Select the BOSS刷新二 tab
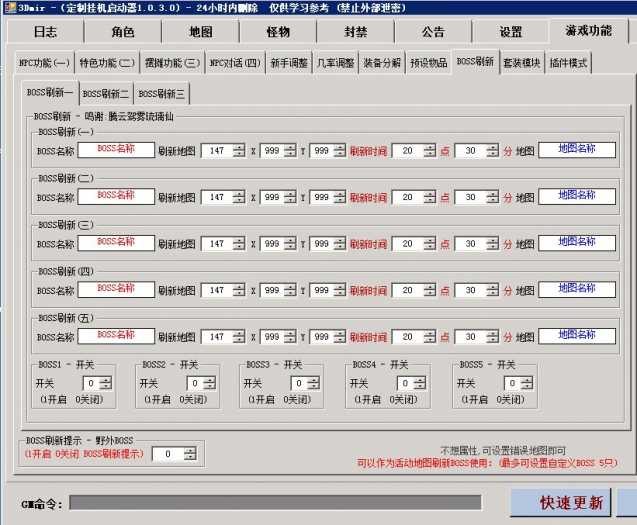The image size is (637, 525). tap(106, 94)
